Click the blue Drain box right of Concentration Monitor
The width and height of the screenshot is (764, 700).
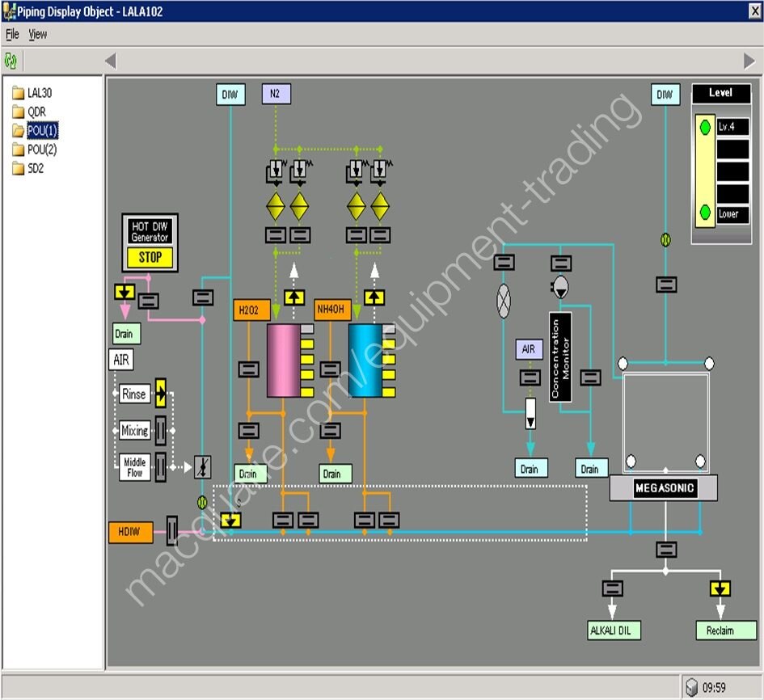coord(591,468)
